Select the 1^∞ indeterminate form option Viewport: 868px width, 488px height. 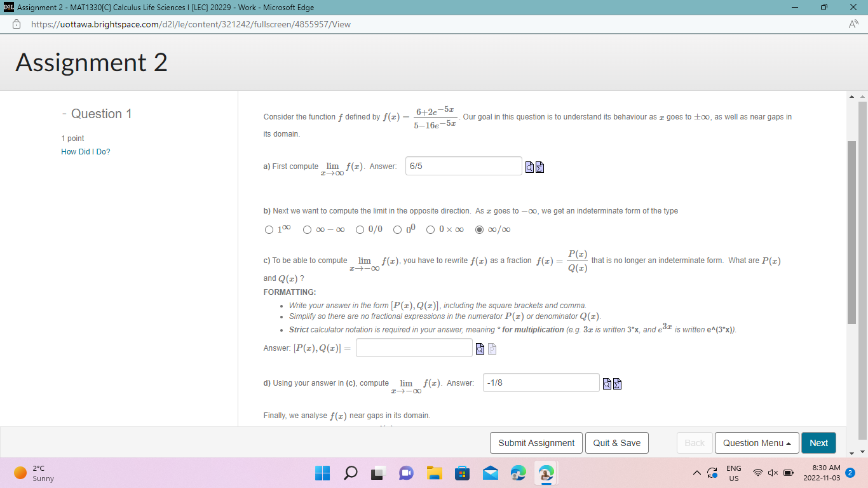269,229
